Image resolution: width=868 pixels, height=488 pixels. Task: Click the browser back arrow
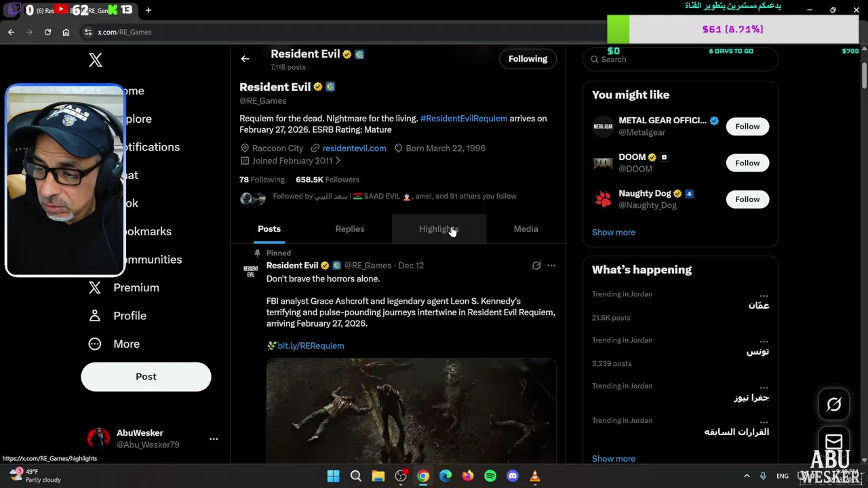pos(11,32)
